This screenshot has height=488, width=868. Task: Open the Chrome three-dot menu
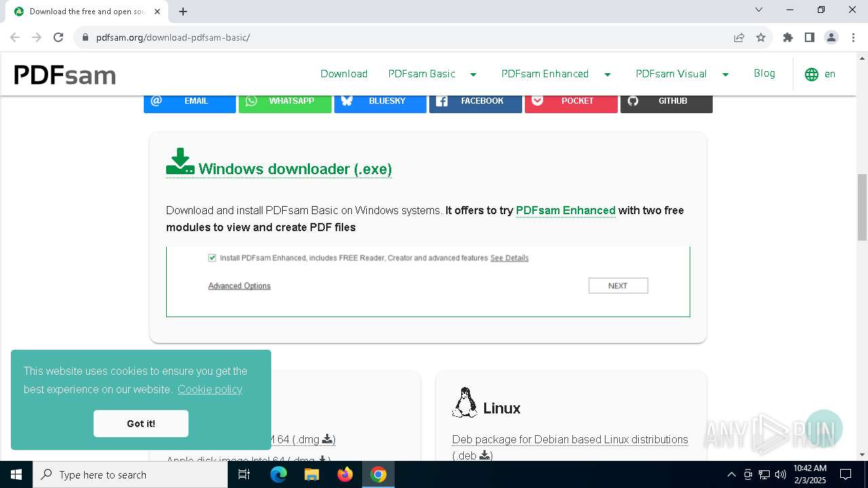point(853,37)
